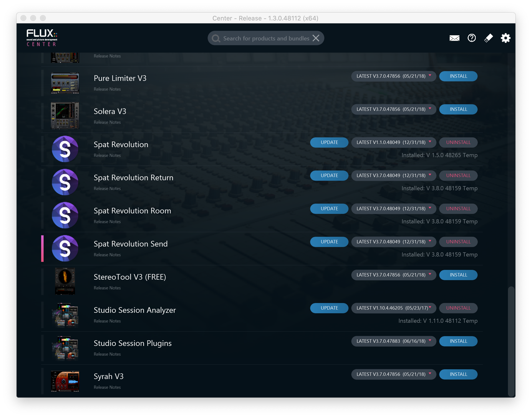Click the StereoTool V3 thumbnail
Image resolution: width=532 pixels, height=418 pixels.
pyautogui.click(x=65, y=281)
